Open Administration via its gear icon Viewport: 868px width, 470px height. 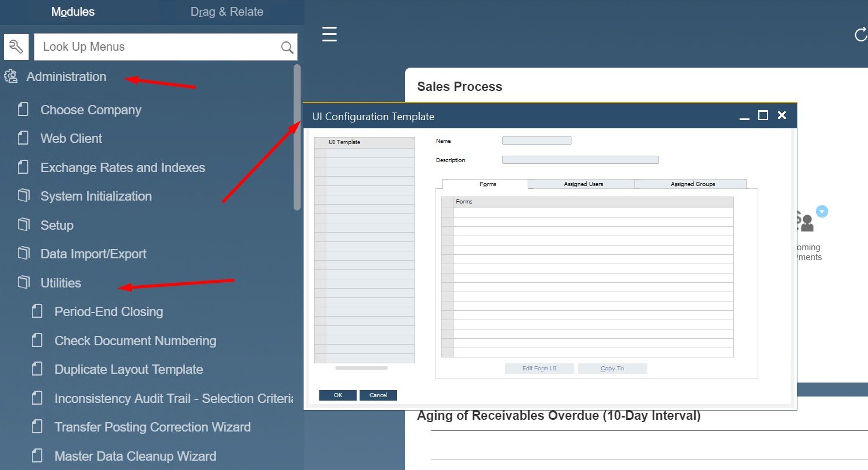pyautogui.click(x=11, y=76)
